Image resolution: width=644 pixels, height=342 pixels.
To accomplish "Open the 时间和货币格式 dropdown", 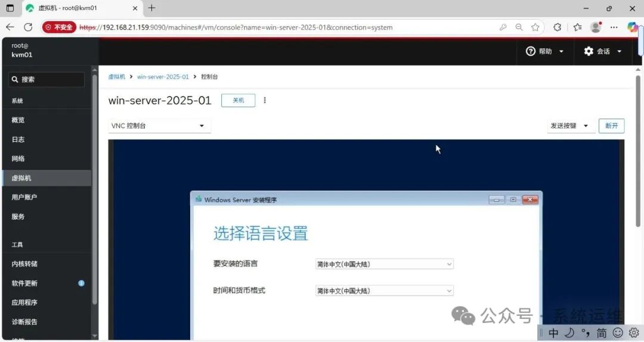I will (x=385, y=291).
